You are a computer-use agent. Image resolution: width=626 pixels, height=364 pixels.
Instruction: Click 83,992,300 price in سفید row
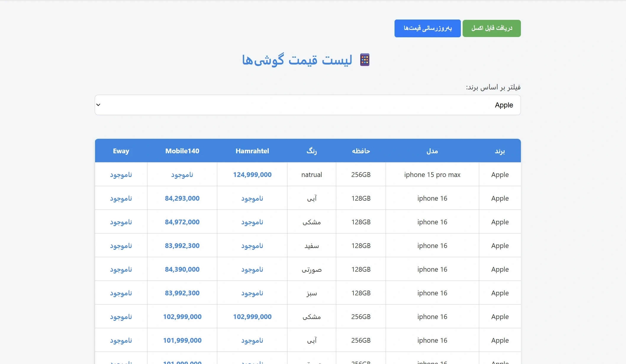(x=182, y=246)
